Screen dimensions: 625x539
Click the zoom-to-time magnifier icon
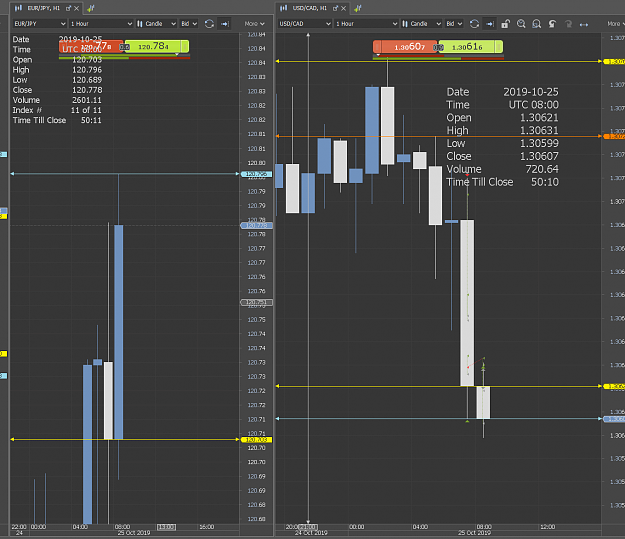point(521,24)
